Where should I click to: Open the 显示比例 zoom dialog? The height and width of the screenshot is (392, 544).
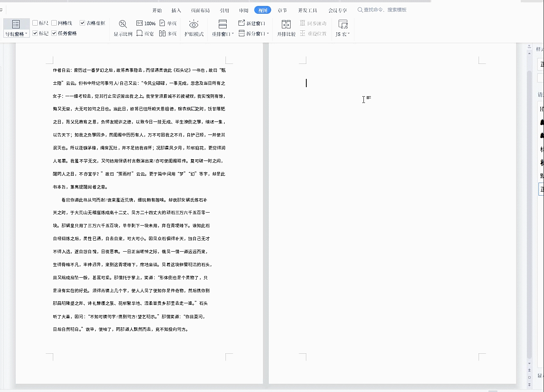[x=123, y=28]
